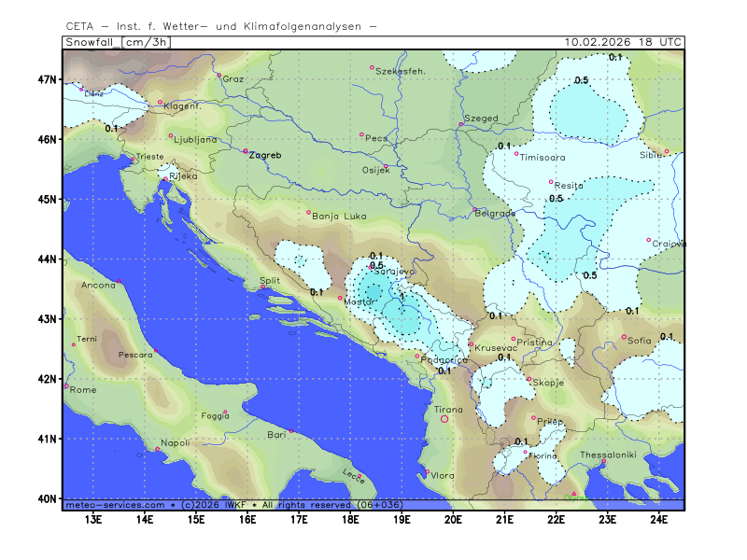Click the Snowfall cm/3h title label
747x560 pixels.
click(x=119, y=42)
